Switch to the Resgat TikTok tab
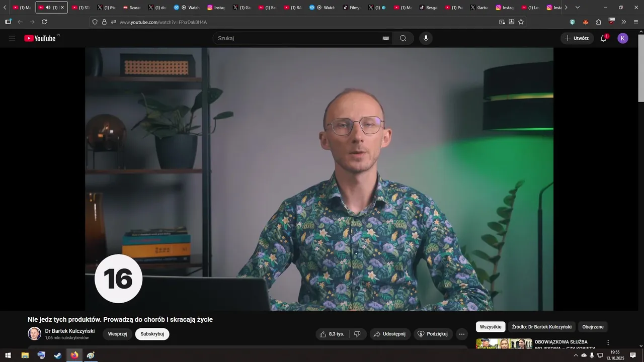The image size is (644, 362). 428,8
